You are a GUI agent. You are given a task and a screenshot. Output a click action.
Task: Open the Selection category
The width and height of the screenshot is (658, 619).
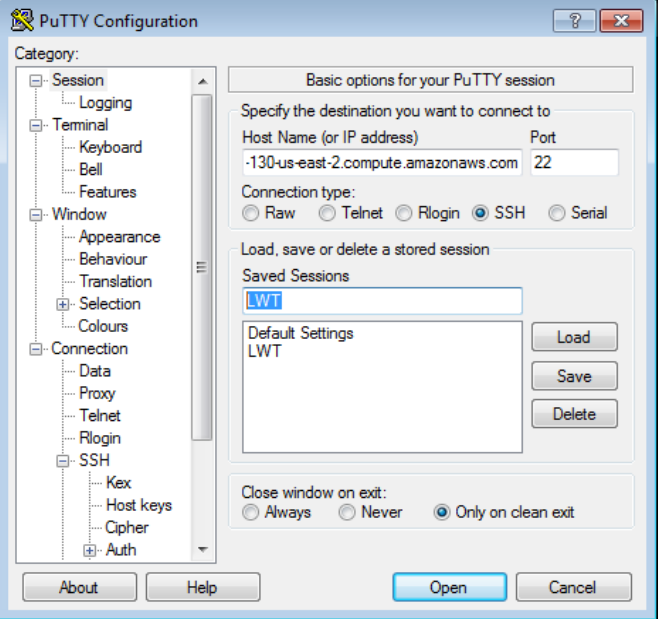110,304
